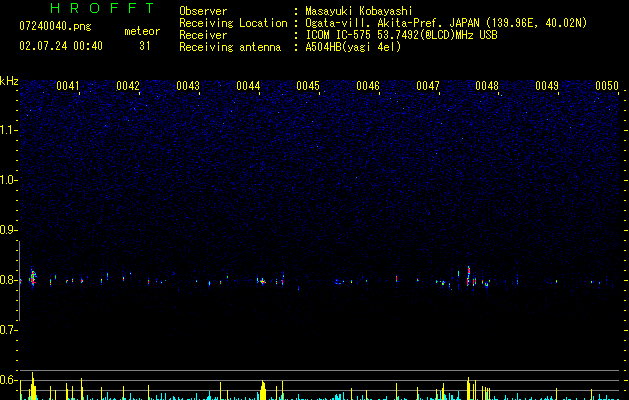Click the strong meteor echo just after 0040

tap(33, 277)
